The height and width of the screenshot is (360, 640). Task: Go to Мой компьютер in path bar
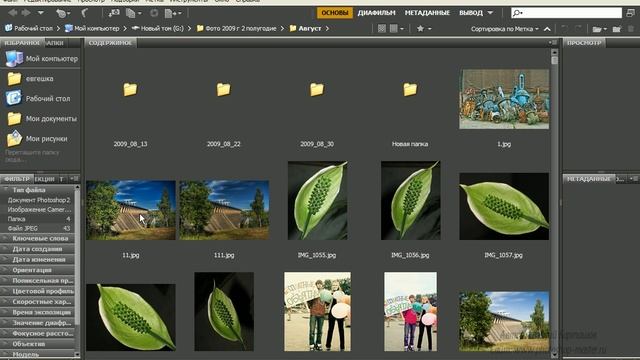point(93,29)
